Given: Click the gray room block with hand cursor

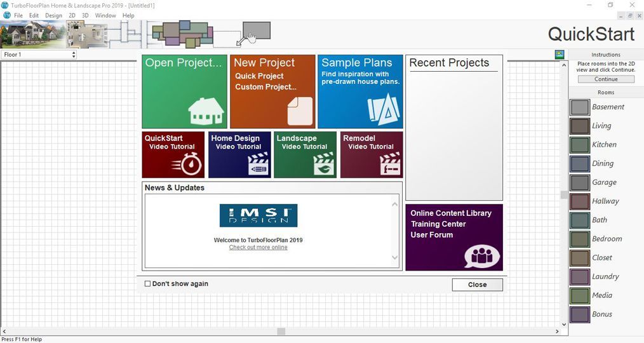Looking at the screenshot, I should point(257,31).
